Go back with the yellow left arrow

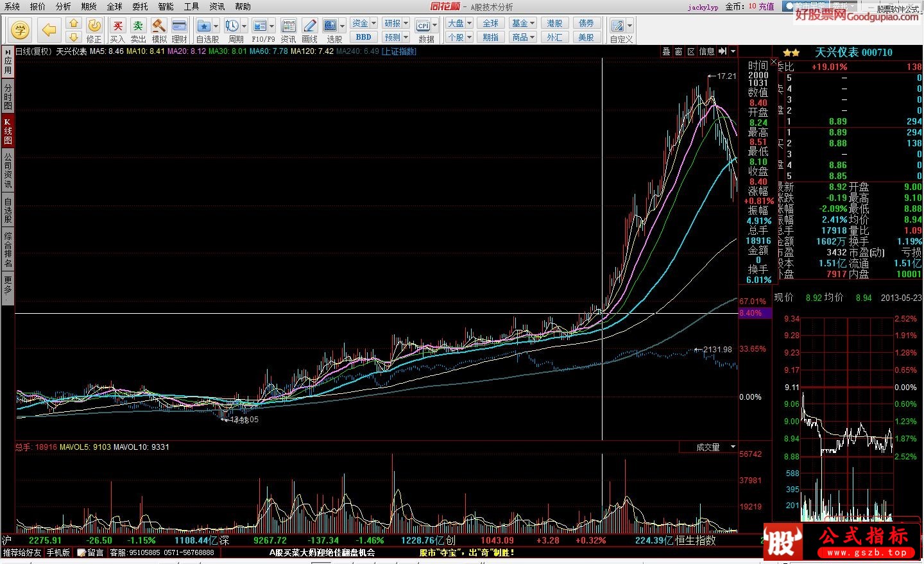(49, 30)
